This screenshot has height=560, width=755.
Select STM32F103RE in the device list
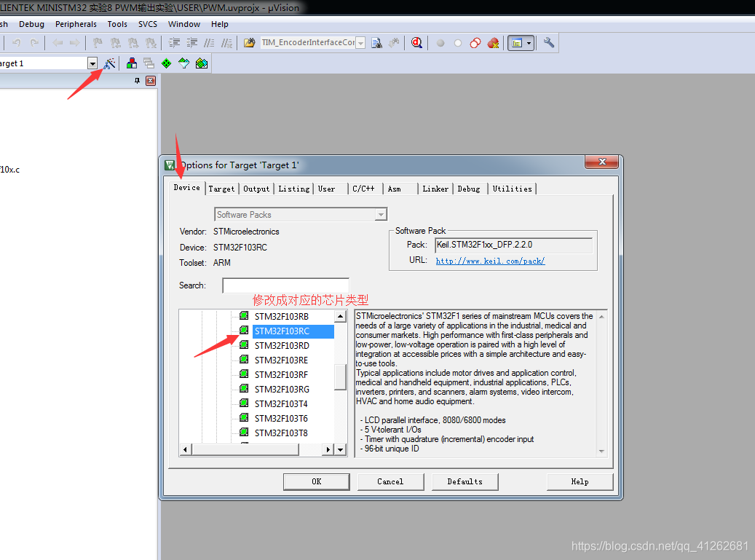(x=281, y=360)
